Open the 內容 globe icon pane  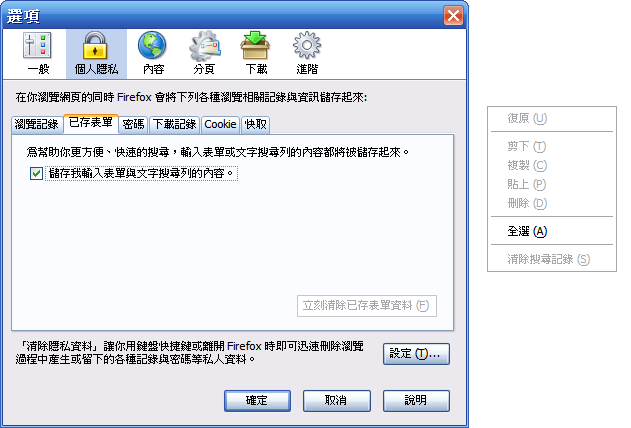[153, 54]
